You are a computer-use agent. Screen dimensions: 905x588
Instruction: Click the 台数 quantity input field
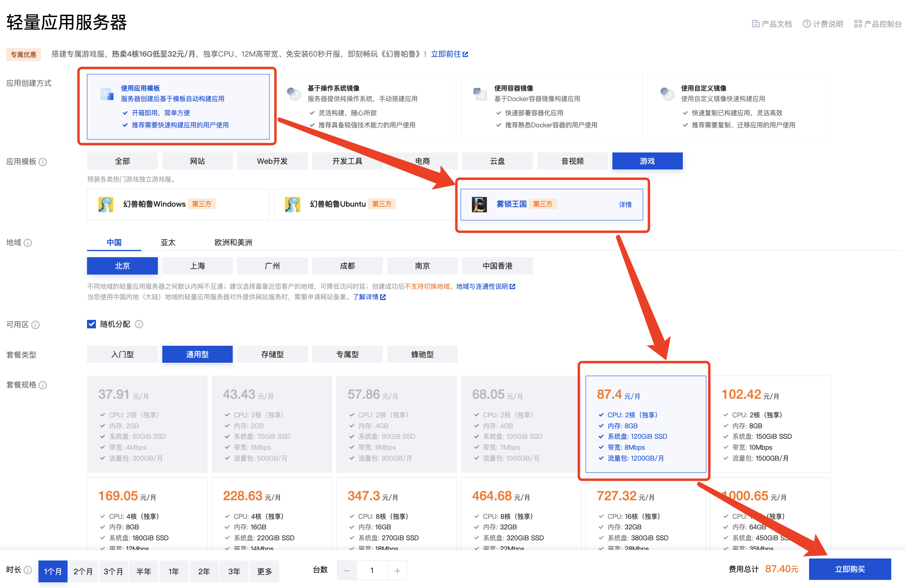click(x=372, y=571)
